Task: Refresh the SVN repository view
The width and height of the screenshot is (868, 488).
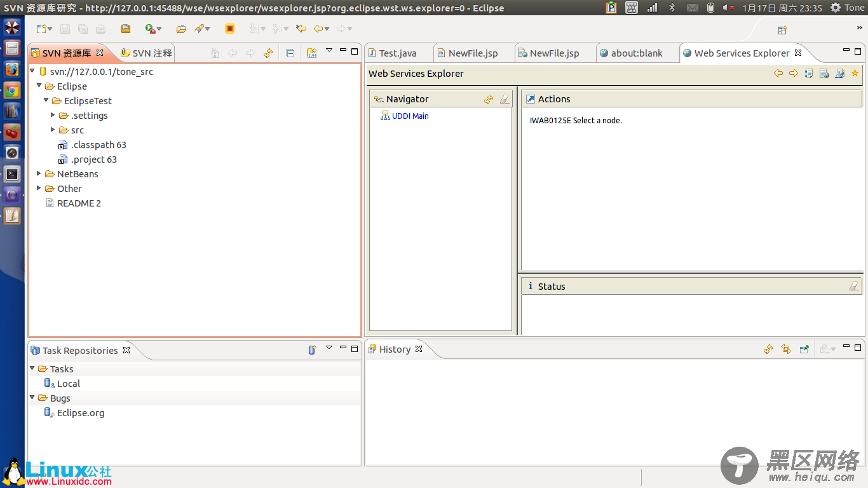Action: click(x=268, y=53)
